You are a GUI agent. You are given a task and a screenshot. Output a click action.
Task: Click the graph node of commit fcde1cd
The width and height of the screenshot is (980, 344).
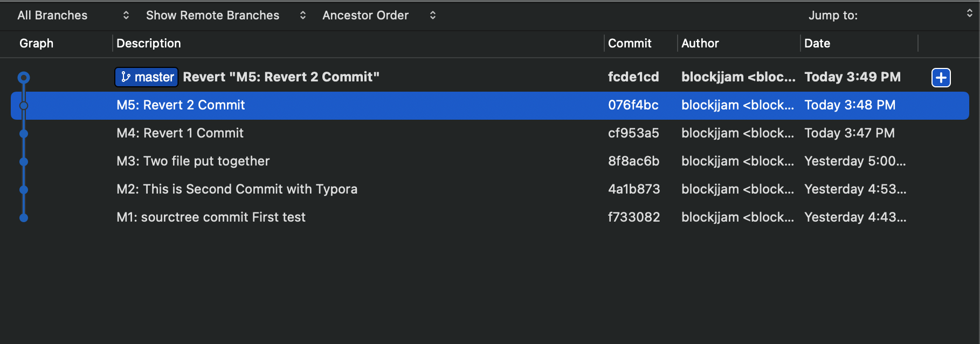point(24,78)
